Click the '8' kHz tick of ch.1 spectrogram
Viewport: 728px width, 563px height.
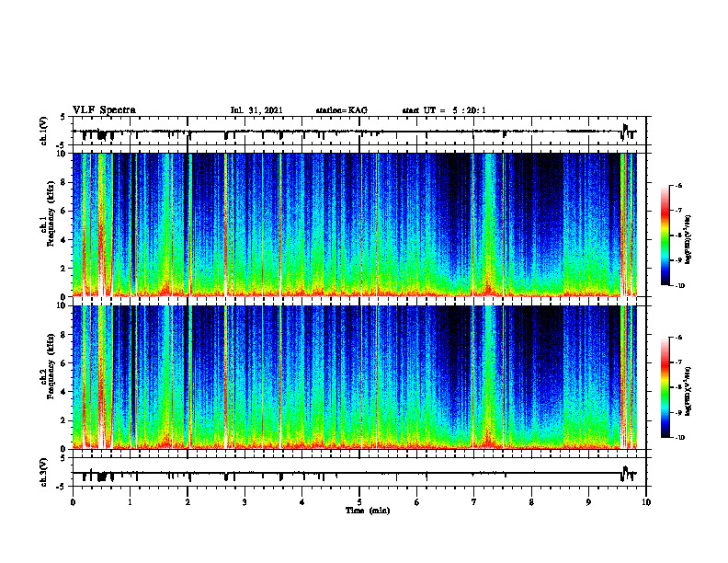pyautogui.click(x=65, y=182)
